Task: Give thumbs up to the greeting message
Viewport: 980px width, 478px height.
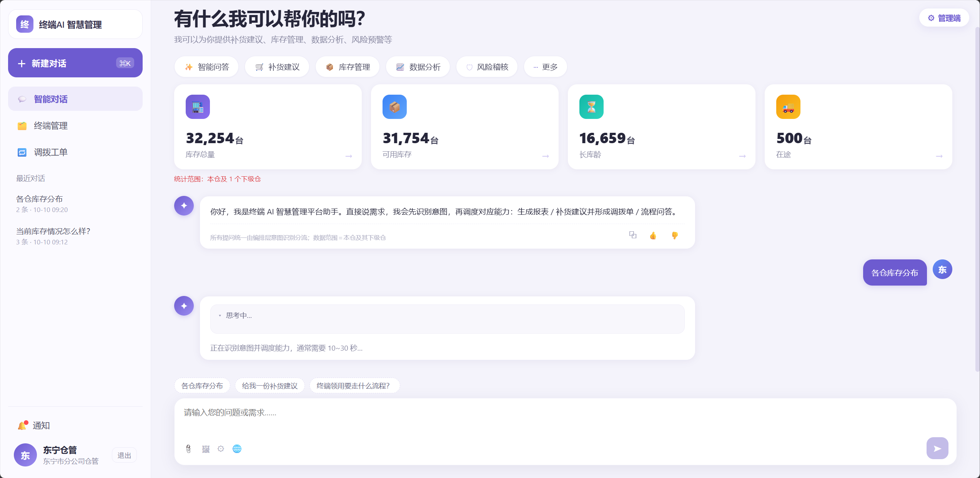Action: point(653,236)
